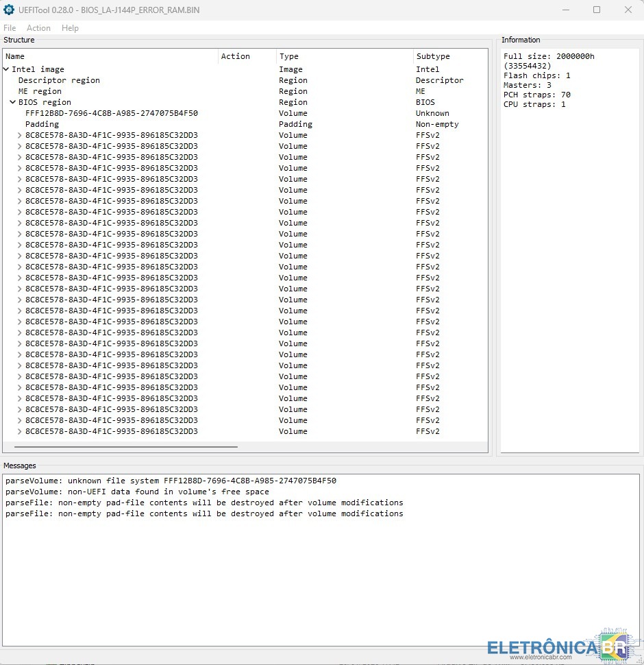Maximize the UEFITool window
Screen dimensions: 644x665
point(596,10)
